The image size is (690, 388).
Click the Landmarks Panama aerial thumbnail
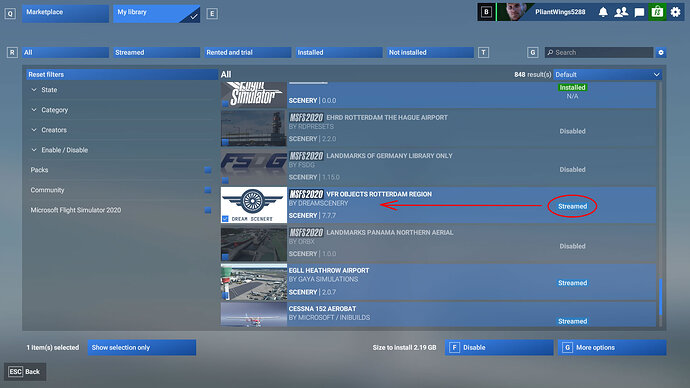click(x=253, y=243)
